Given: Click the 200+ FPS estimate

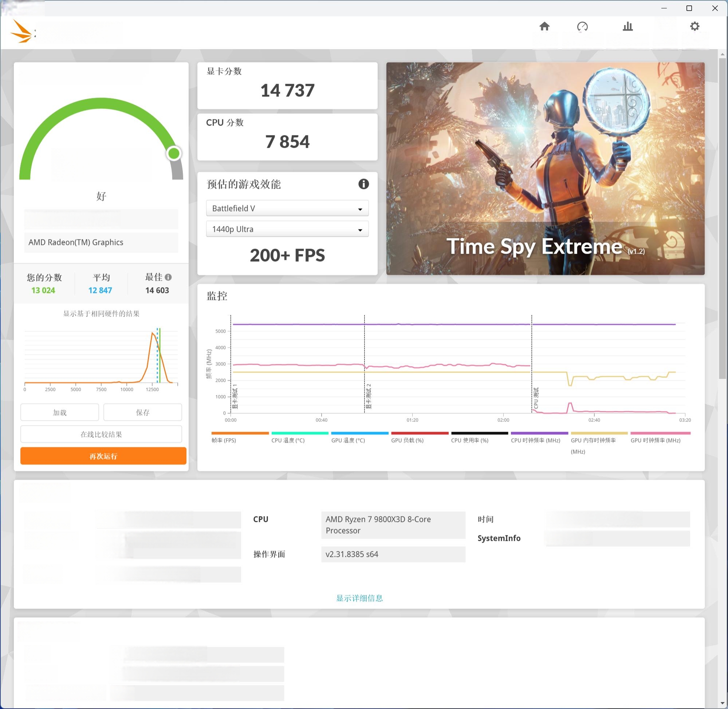Looking at the screenshot, I should click(x=287, y=256).
